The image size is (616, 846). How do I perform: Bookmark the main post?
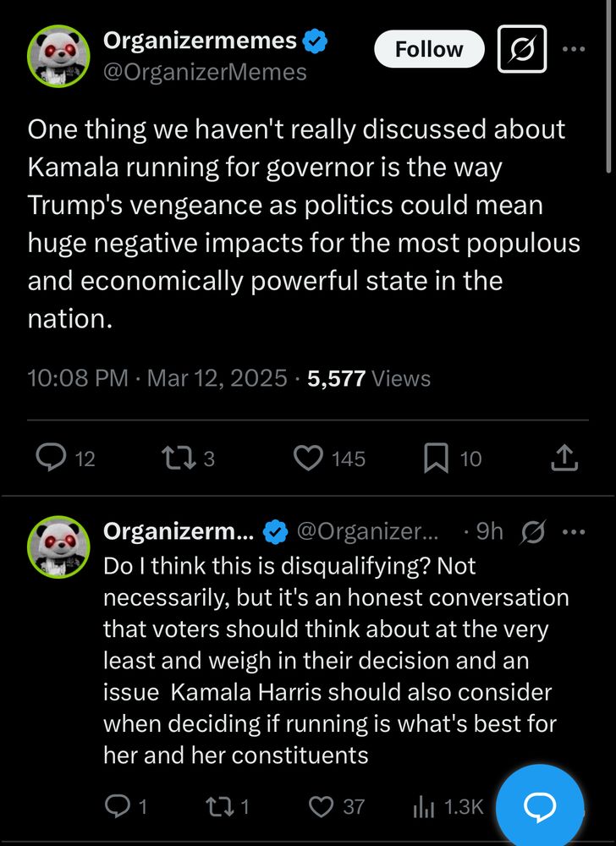pos(436,459)
